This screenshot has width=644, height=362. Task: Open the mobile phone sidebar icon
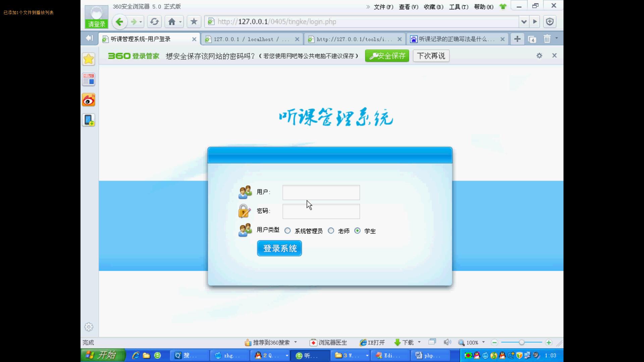click(x=89, y=120)
